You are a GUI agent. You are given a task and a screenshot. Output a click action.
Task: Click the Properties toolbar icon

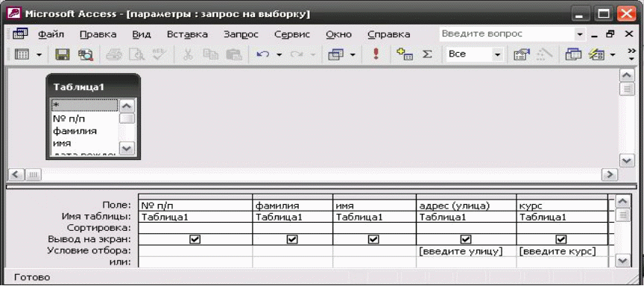522,54
